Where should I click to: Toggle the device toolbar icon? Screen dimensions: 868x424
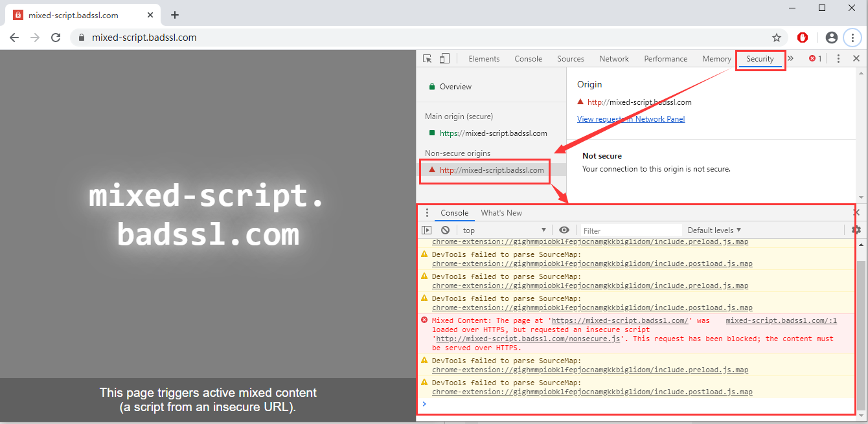(444, 59)
